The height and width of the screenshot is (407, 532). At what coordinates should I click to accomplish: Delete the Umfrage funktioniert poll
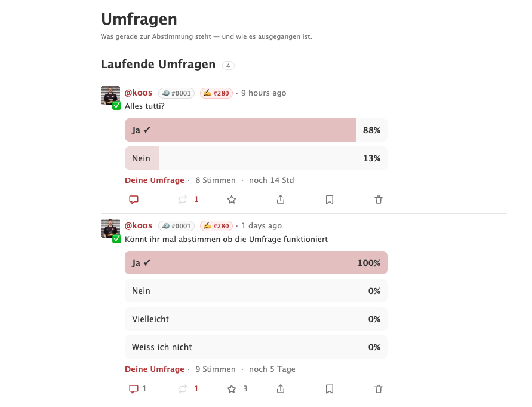[x=379, y=388]
